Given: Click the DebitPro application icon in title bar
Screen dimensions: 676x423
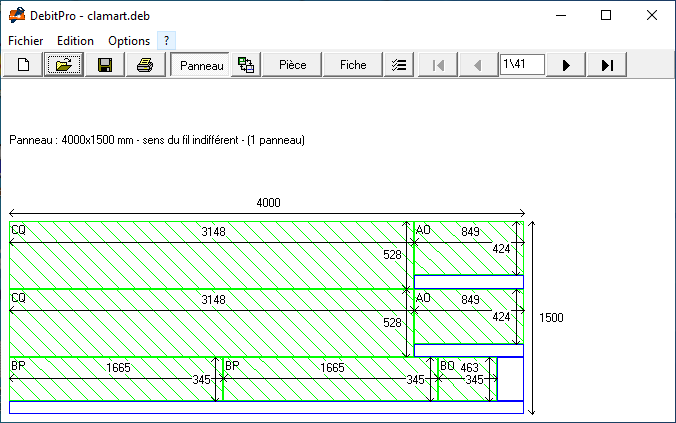Looking at the screenshot, I should tap(17, 16).
